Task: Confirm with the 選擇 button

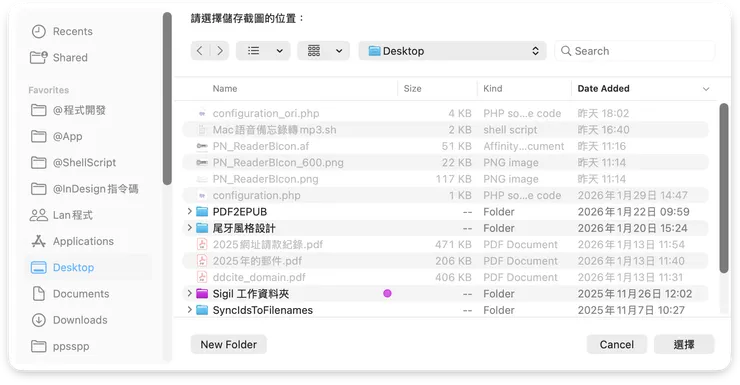Action: point(684,344)
